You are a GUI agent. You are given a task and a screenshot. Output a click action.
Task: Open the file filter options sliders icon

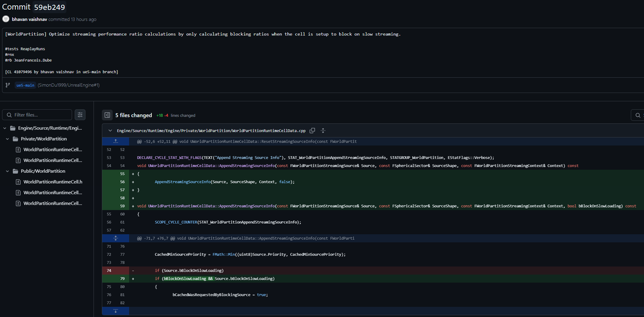pos(80,115)
